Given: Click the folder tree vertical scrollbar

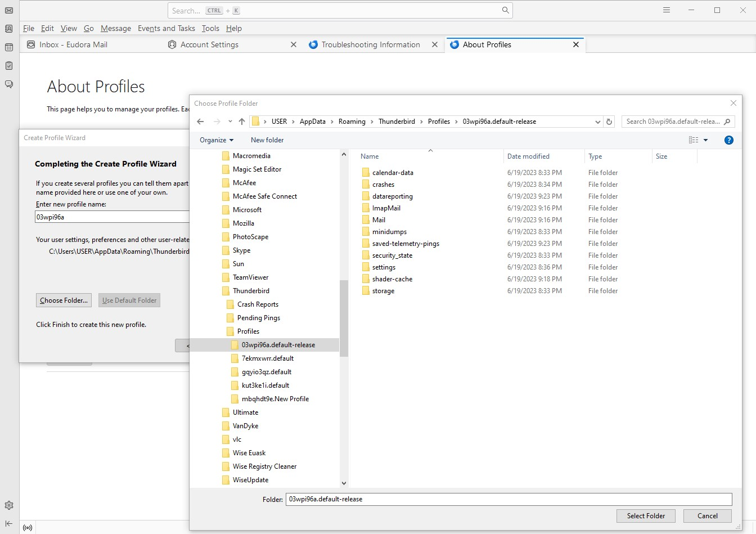Looking at the screenshot, I should coord(344,318).
